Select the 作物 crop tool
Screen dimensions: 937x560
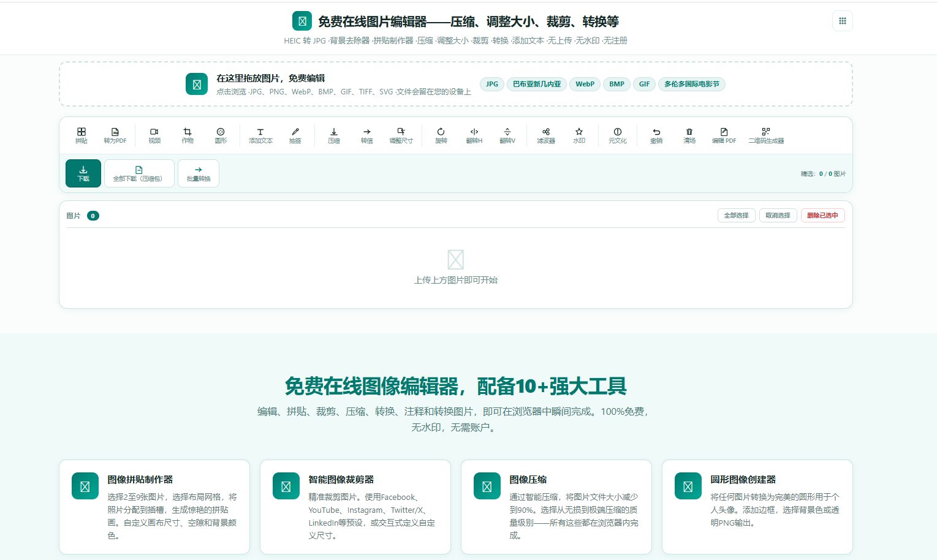click(188, 135)
